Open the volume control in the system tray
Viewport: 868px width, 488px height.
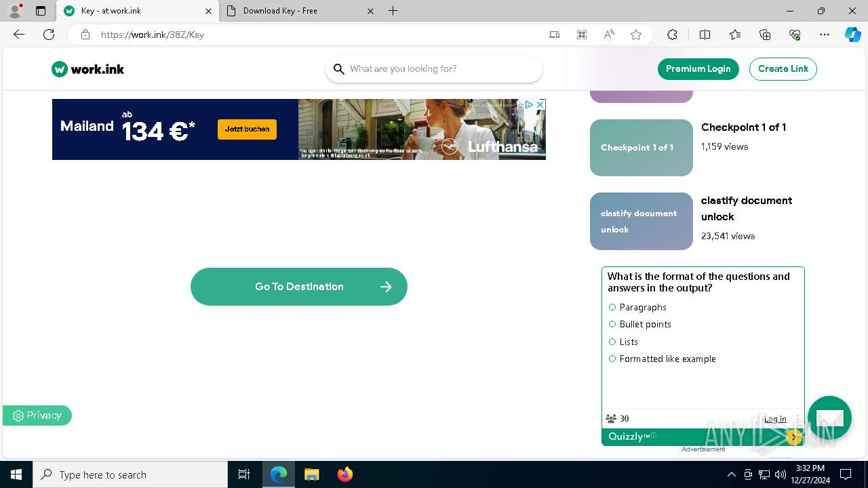tap(780, 474)
